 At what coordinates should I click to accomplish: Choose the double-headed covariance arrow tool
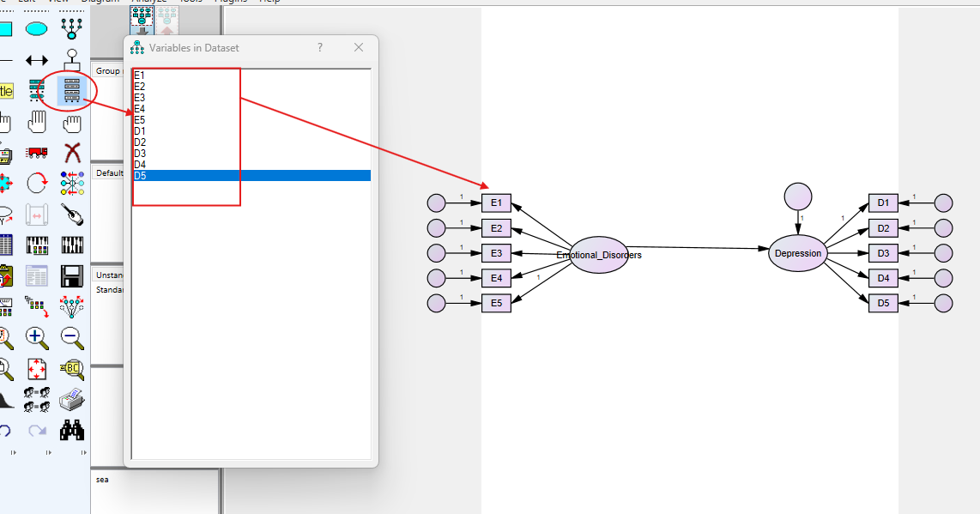[x=36, y=60]
